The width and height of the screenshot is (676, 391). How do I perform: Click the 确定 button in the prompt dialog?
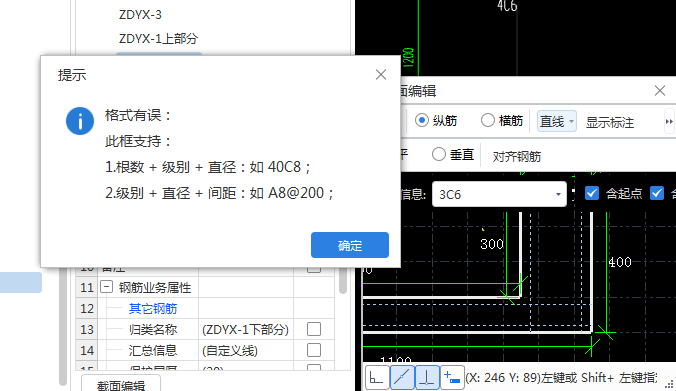(x=350, y=245)
